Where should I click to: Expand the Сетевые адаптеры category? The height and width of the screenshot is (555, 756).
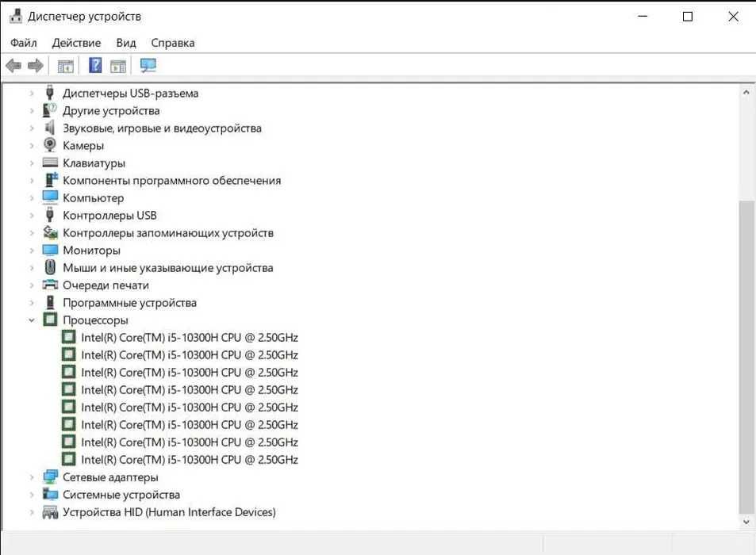click(x=32, y=477)
